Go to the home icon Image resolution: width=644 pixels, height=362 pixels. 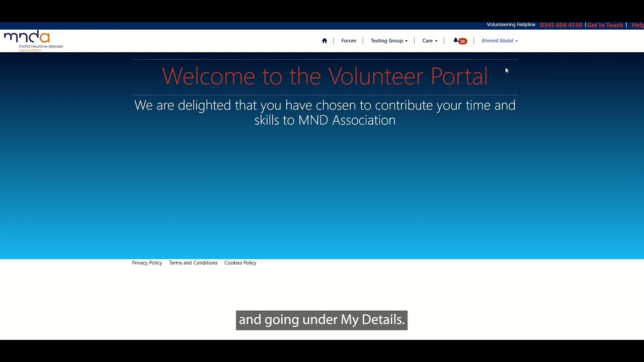click(325, 41)
